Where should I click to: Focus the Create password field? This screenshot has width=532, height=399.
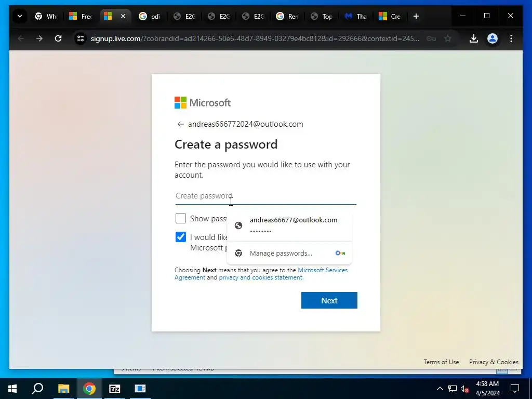coord(265,196)
